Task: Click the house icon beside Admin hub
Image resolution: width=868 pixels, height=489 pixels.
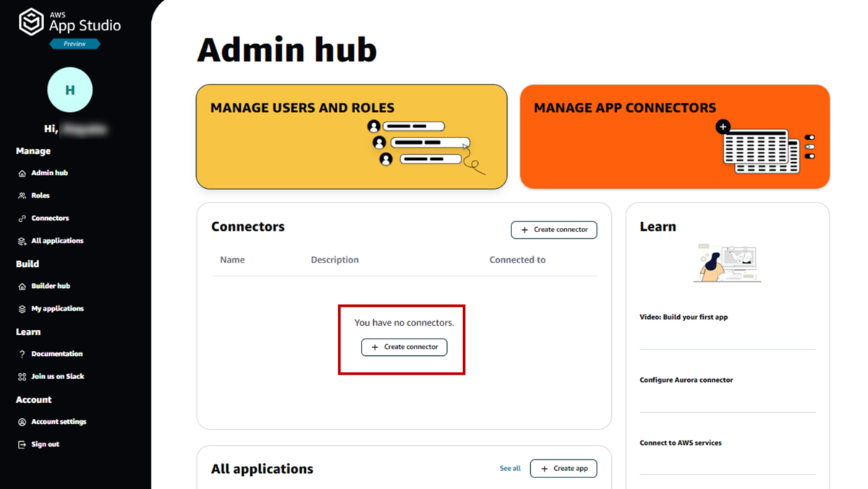Action: click(x=22, y=174)
